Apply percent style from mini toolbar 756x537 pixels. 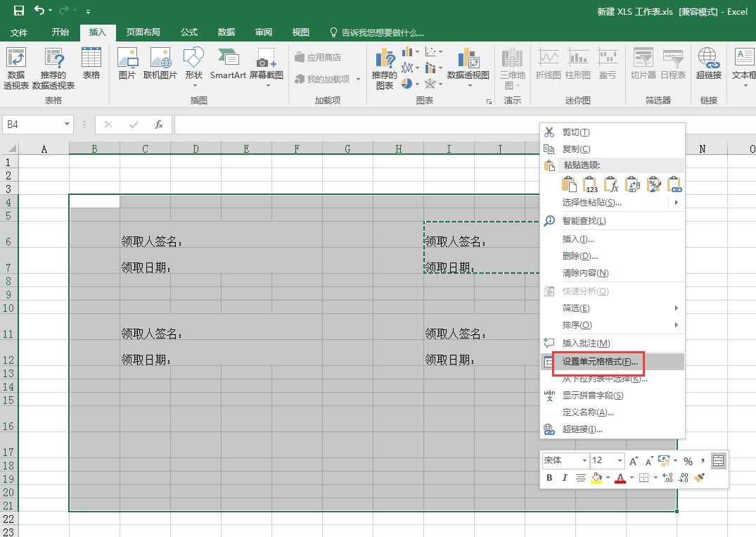point(688,461)
